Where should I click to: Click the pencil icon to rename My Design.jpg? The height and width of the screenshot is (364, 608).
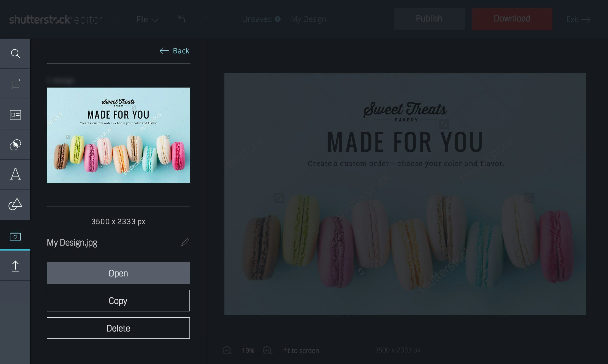tap(185, 242)
